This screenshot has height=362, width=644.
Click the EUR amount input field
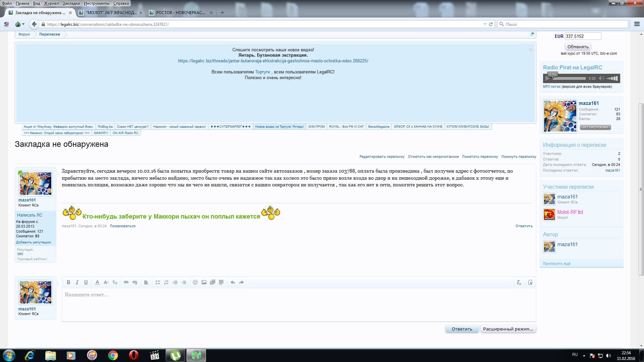pyautogui.click(x=583, y=36)
